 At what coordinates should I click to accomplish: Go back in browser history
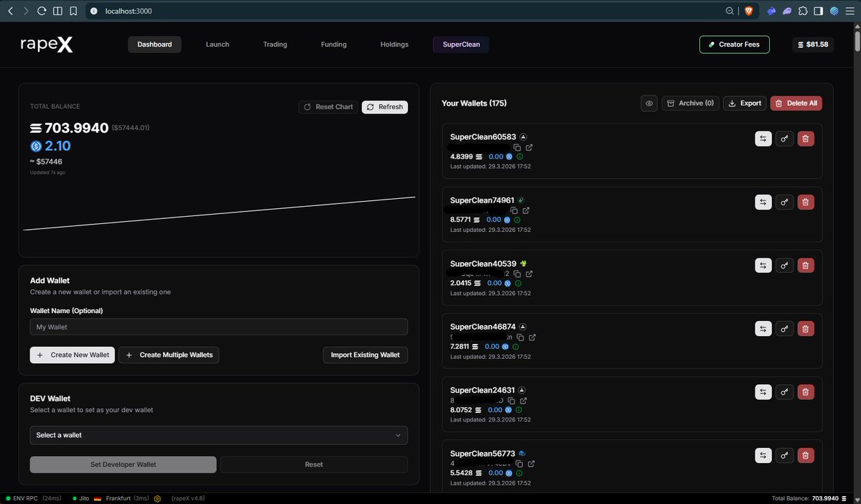[x=11, y=11]
